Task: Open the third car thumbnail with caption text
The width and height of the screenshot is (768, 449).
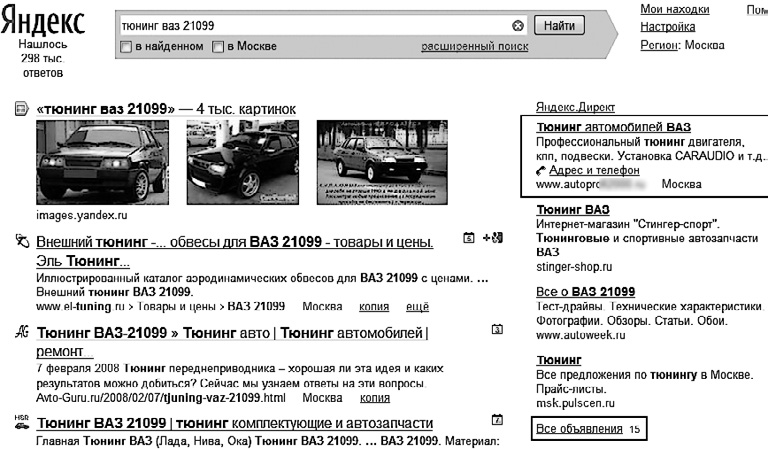Action: 382,162
